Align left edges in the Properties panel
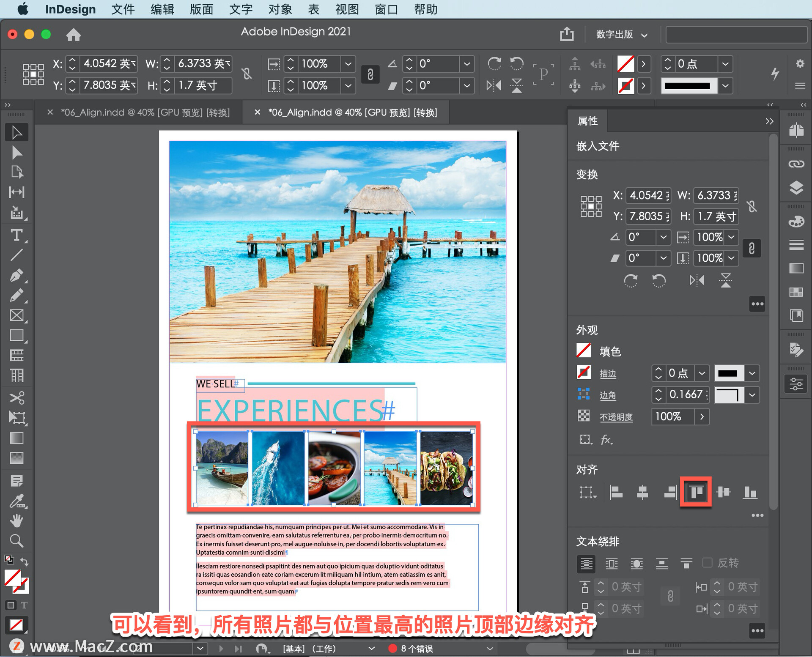812x657 pixels. click(x=616, y=492)
